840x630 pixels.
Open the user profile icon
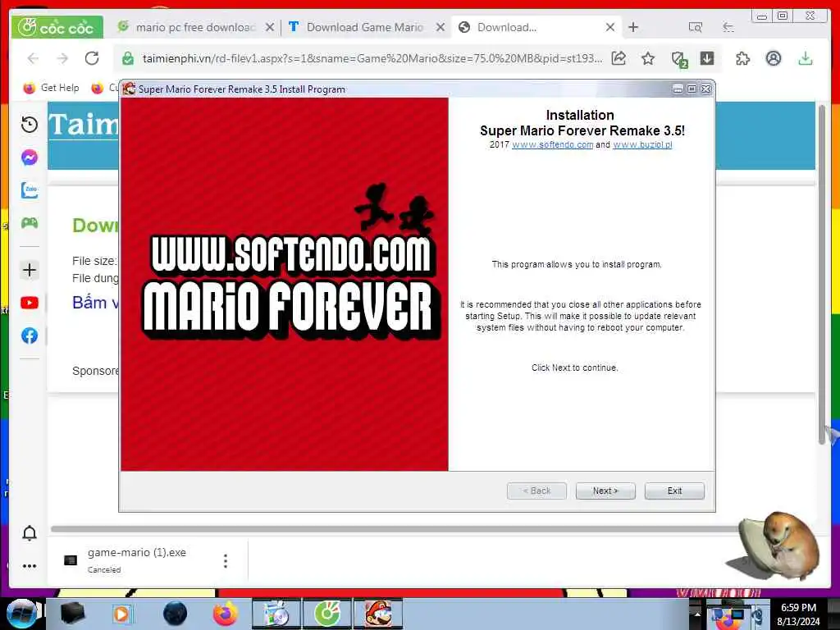coord(773,58)
